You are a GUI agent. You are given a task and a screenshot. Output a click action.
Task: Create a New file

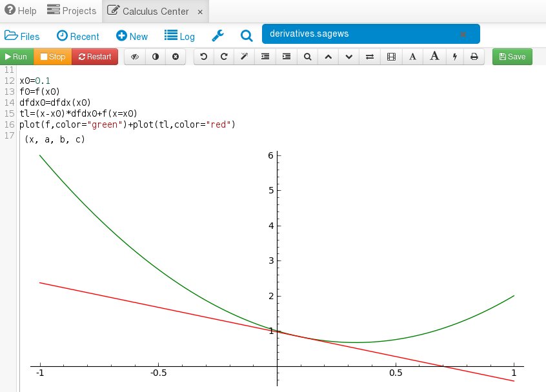tap(132, 37)
